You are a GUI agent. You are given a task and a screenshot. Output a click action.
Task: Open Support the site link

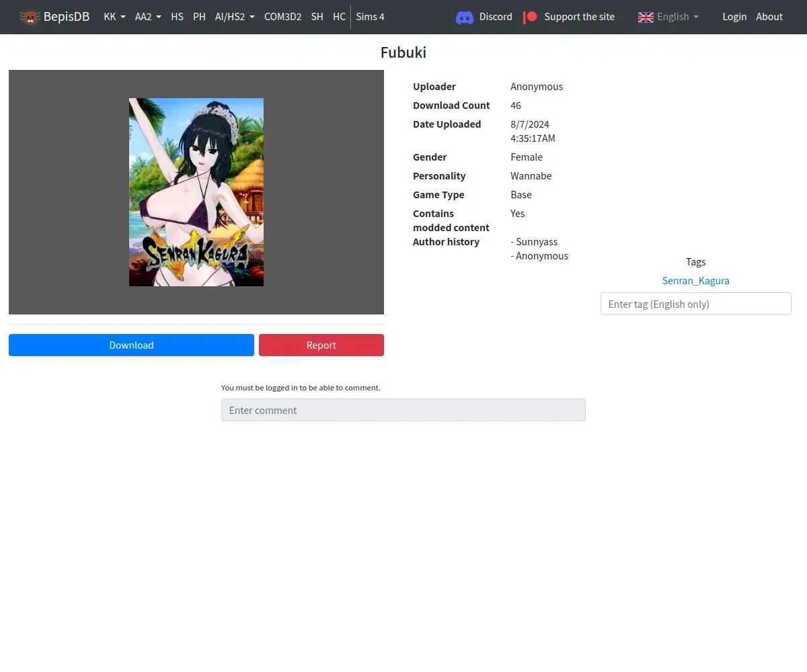(x=579, y=17)
